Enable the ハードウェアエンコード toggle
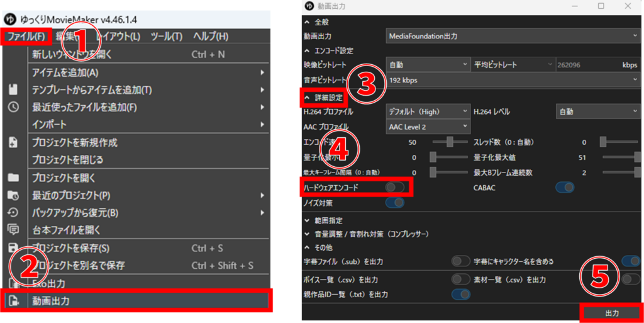Screen dimensions: 644x323 395,188
